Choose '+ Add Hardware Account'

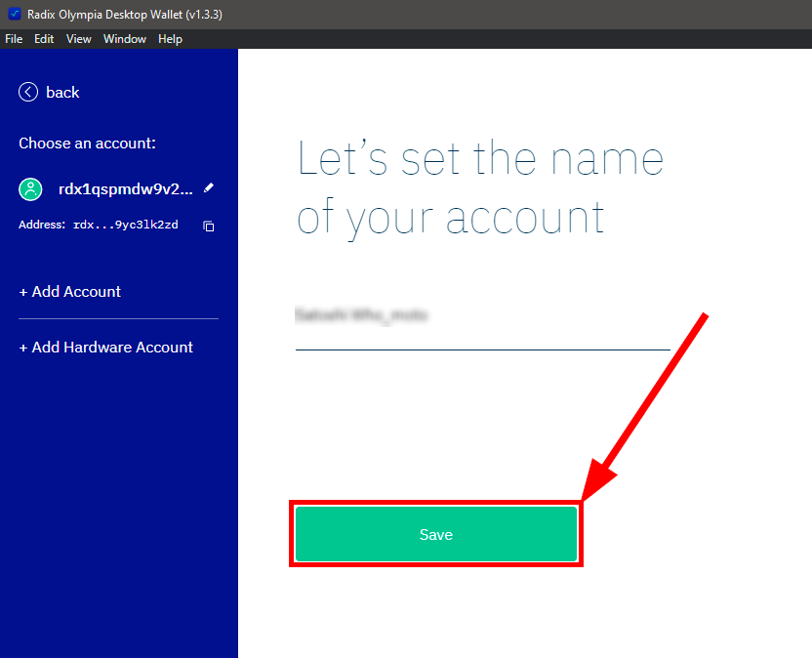(x=106, y=347)
